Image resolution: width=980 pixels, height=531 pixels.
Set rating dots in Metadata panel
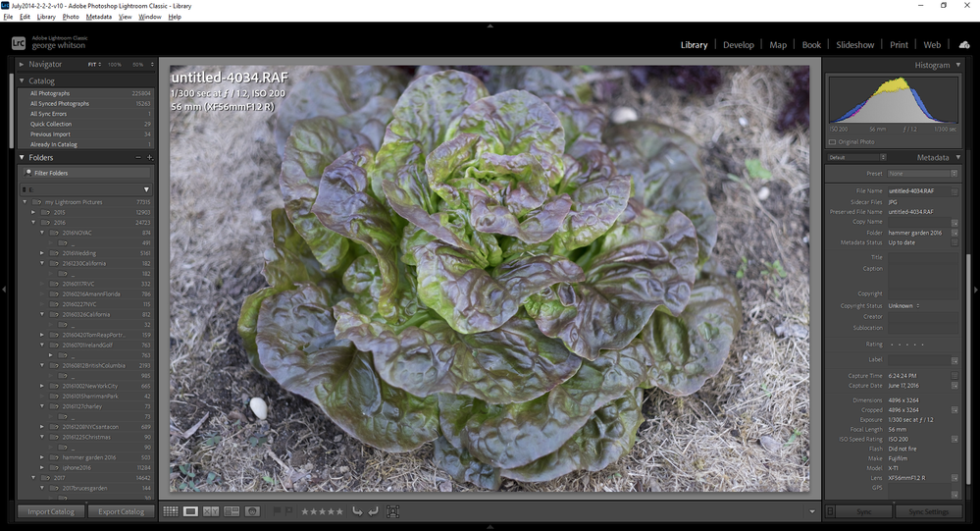coord(906,345)
